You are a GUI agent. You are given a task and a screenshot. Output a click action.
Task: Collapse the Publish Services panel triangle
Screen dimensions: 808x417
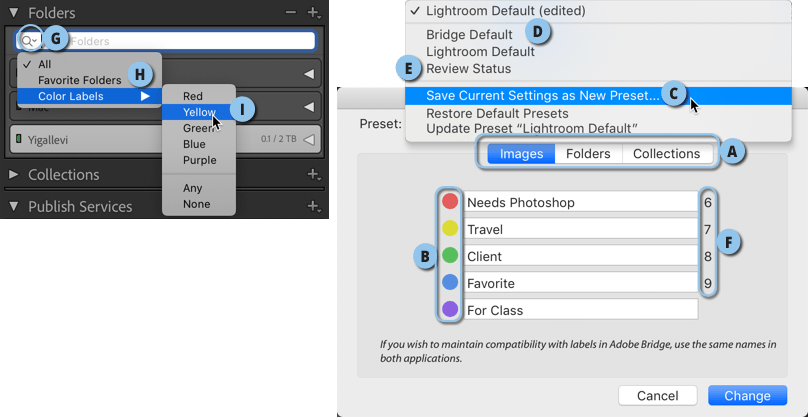pos(14,207)
